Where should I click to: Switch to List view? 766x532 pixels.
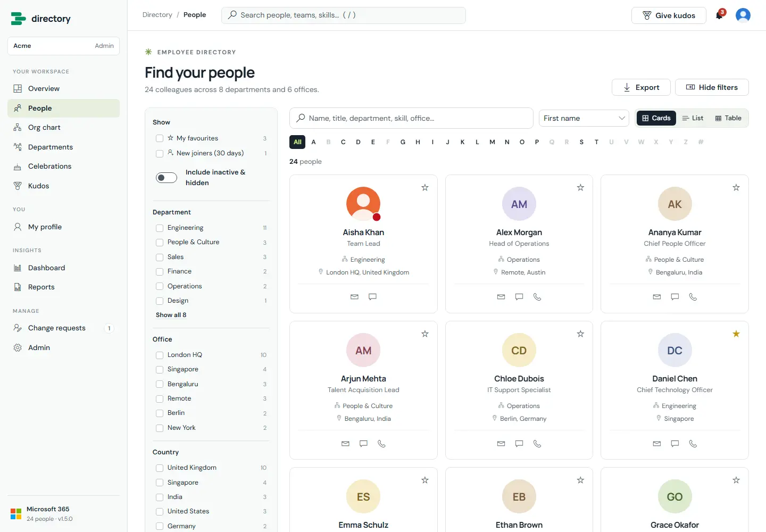tap(693, 118)
